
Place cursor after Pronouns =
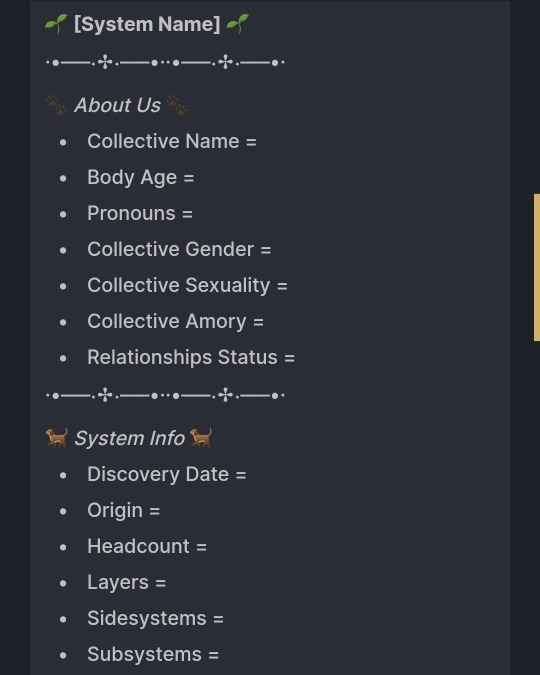coord(195,214)
